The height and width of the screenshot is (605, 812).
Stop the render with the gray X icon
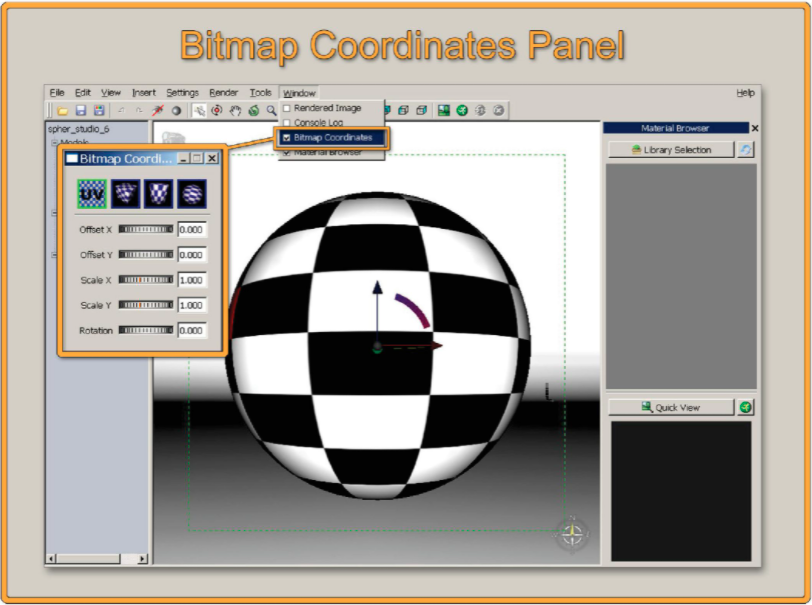coord(499,110)
